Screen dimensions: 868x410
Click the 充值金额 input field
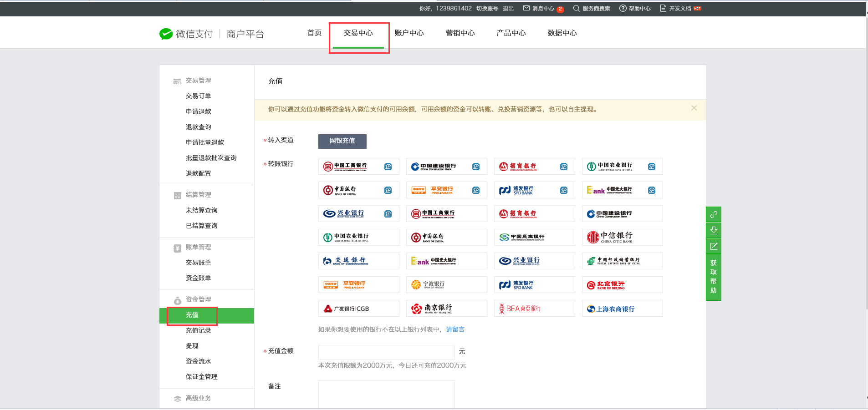tap(386, 352)
